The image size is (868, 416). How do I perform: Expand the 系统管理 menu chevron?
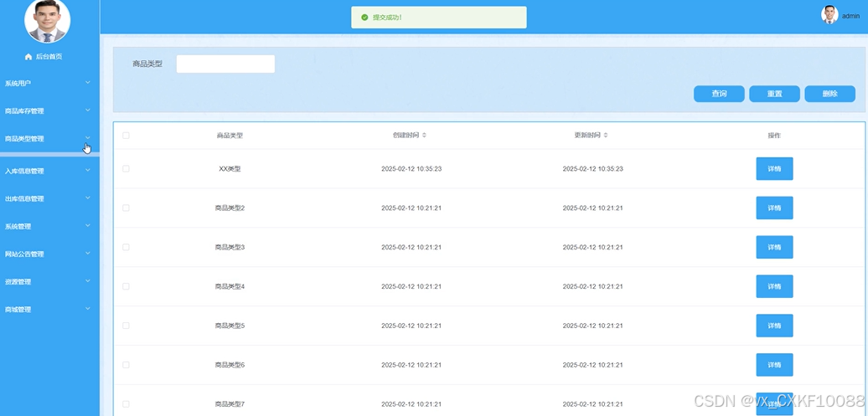[87, 226]
